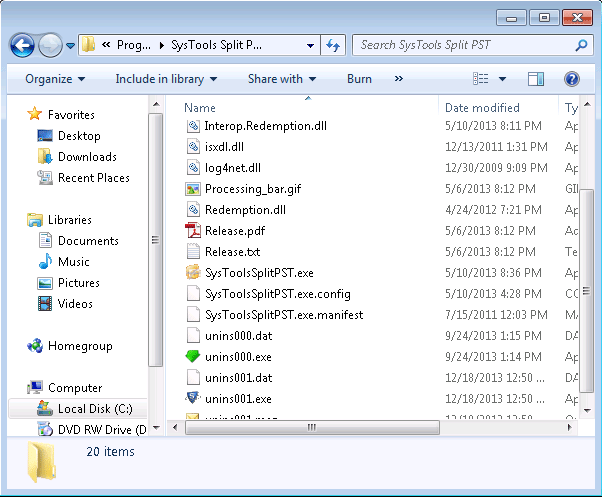
Task: Select the log4net.dll file
Action: (233, 168)
